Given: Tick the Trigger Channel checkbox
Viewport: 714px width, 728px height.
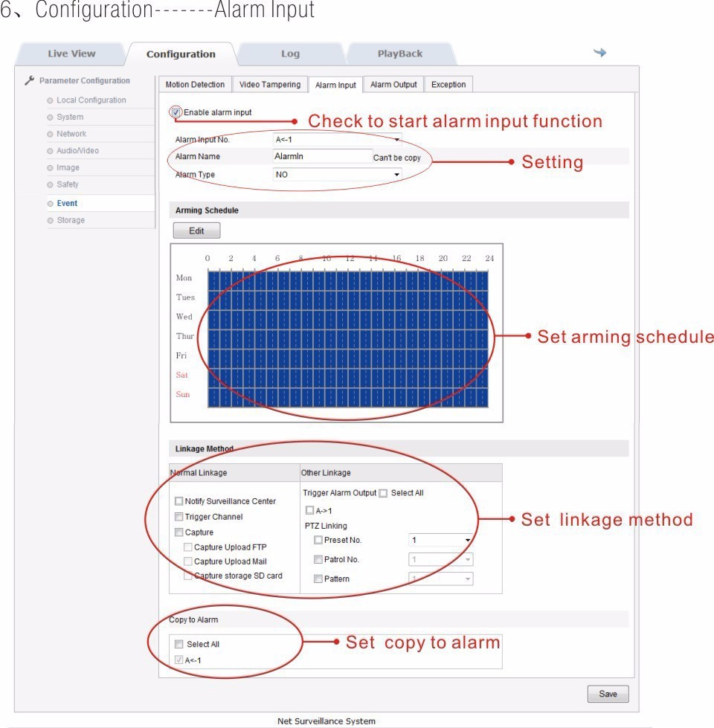Looking at the screenshot, I should pos(179,517).
